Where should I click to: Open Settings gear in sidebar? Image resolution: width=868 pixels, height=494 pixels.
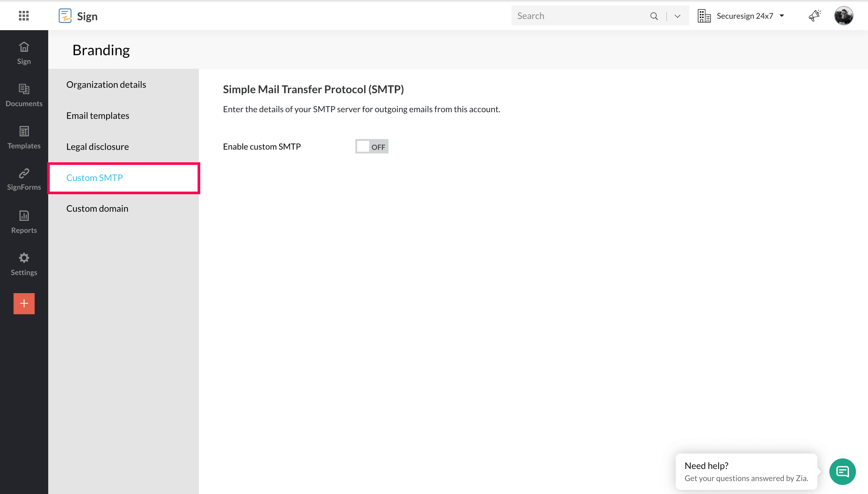(x=24, y=264)
